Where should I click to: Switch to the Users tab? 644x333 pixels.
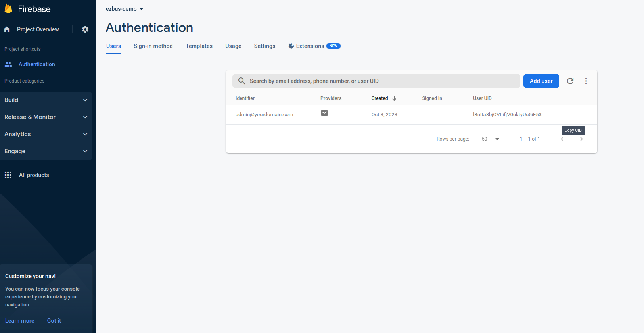point(113,46)
